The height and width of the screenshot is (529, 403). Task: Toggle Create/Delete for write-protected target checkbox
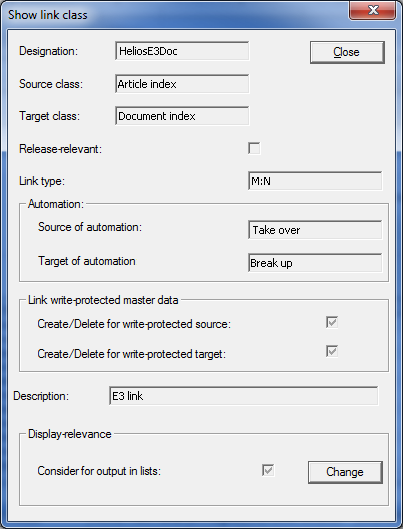[x=332, y=352]
